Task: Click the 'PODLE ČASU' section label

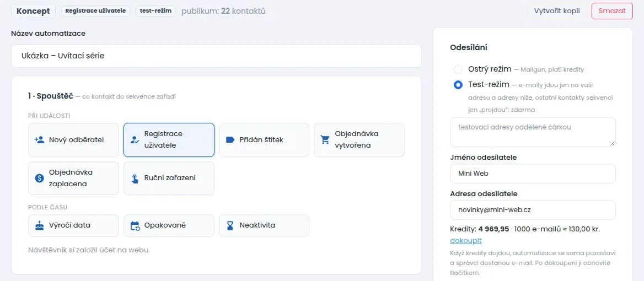Action: click(x=47, y=207)
